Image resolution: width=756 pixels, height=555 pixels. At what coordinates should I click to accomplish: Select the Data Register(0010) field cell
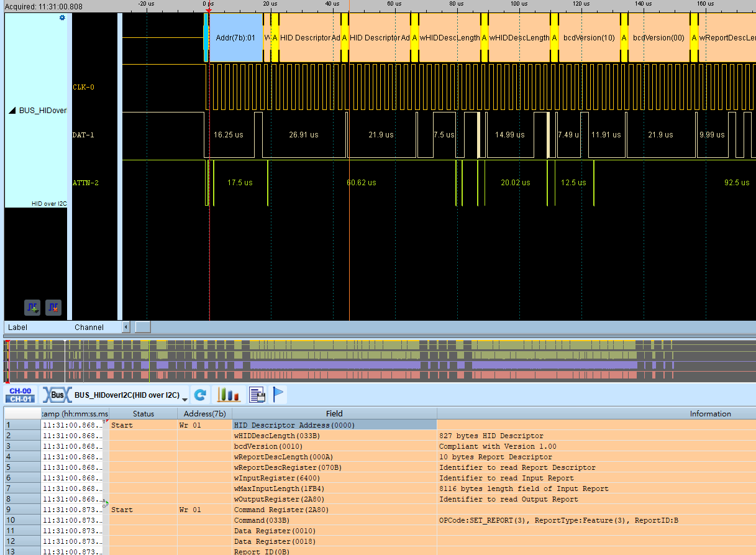coord(334,531)
